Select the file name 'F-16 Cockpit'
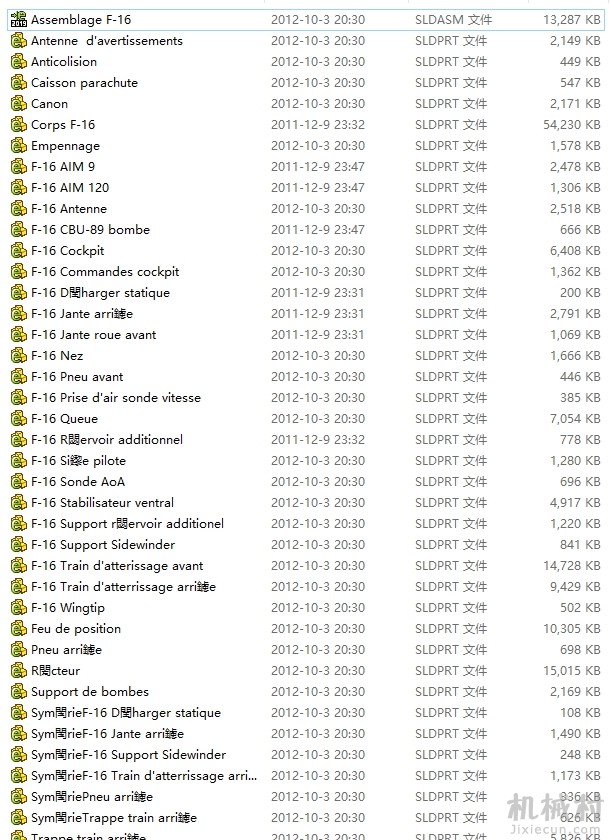The height and width of the screenshot is (840, 611). coord(67,251)
